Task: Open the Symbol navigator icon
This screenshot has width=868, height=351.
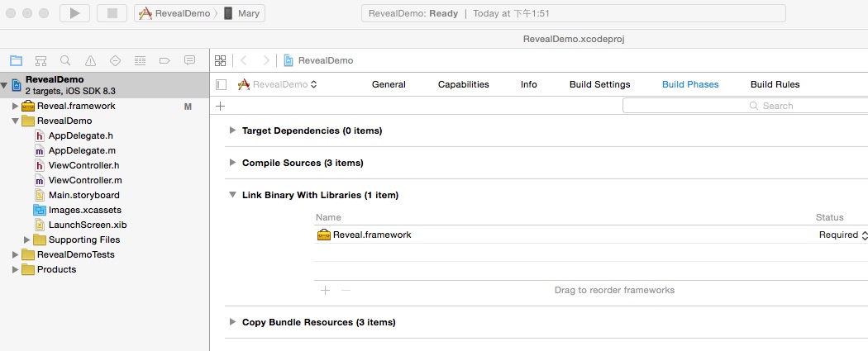Action: click(41, 60)
